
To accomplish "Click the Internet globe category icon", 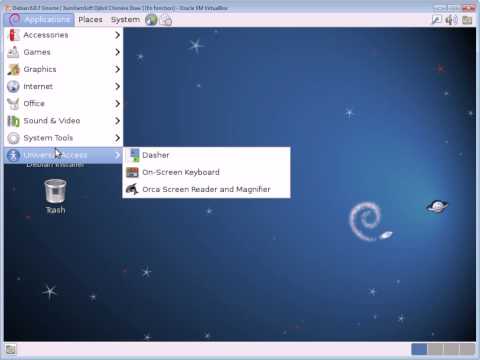I will pos(13,86).
